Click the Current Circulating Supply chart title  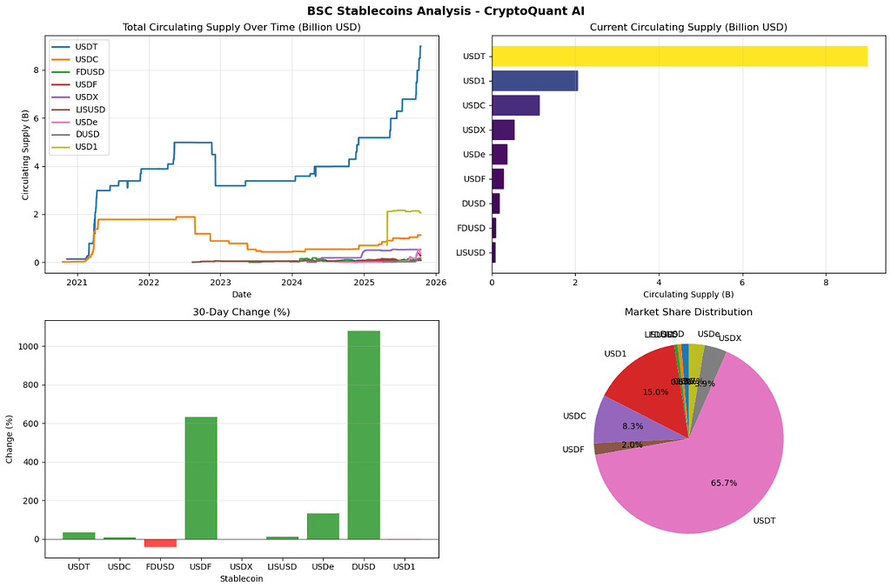click(x=688, y=27)
